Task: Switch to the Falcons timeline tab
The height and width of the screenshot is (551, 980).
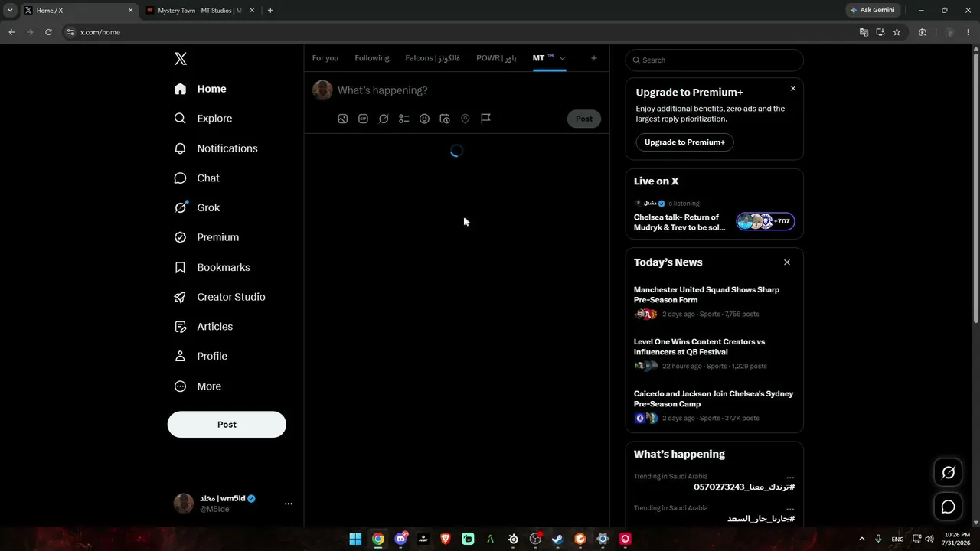Action: tap(433, 58)
